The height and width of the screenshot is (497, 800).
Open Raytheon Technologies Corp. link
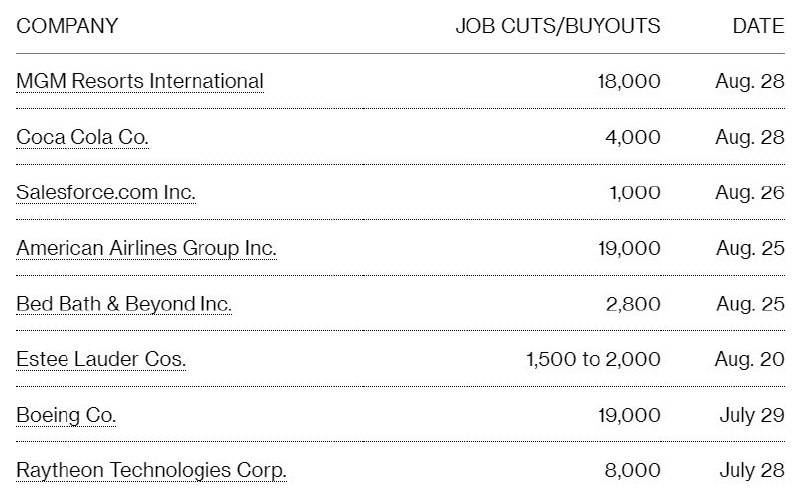(x=152, y=470)
